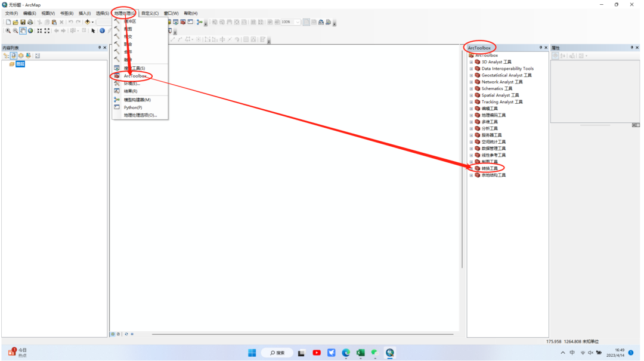Close the 属性 properties panel
This screenshot has width=644, height=361.
637,48
